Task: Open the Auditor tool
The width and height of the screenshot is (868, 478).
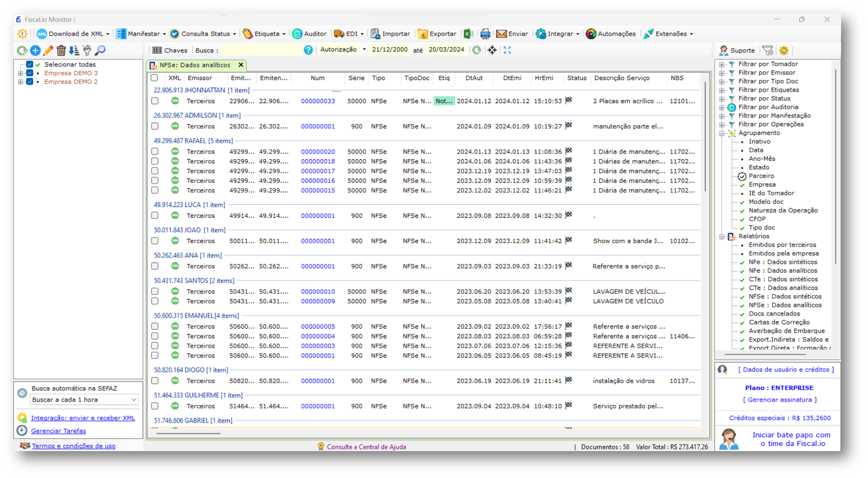Action: coord(309,34)
